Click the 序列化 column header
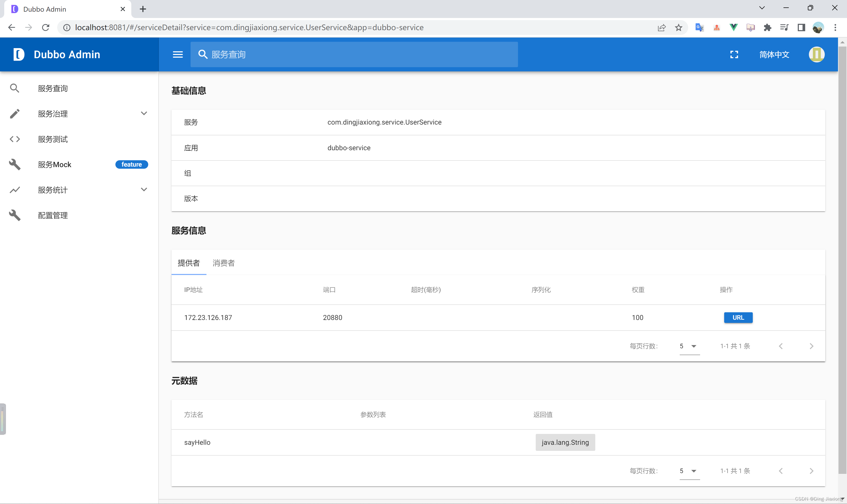The image size is (847, 504). coord(541,290)
